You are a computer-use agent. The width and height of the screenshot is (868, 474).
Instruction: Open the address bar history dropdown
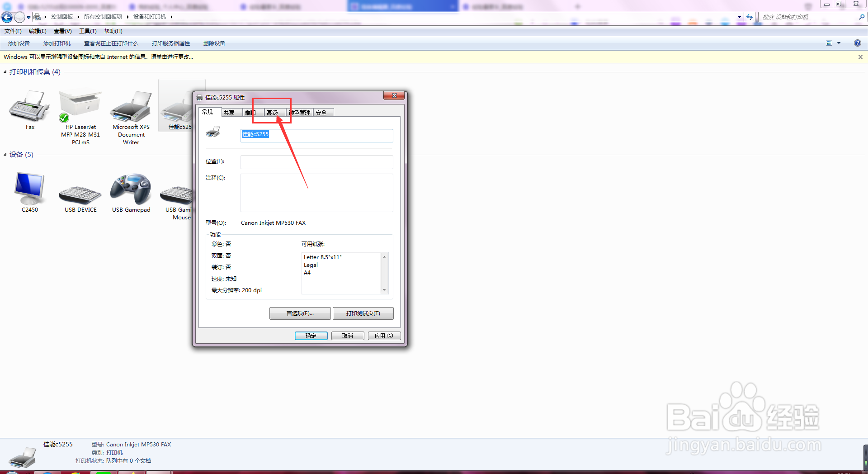pyautogui.click(x=739, y=17)
